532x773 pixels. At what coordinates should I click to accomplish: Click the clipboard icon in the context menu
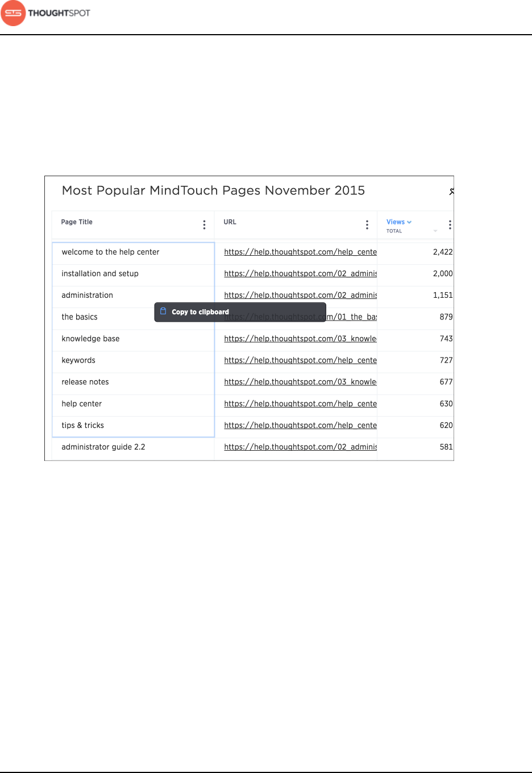click(x=163, y=311)
